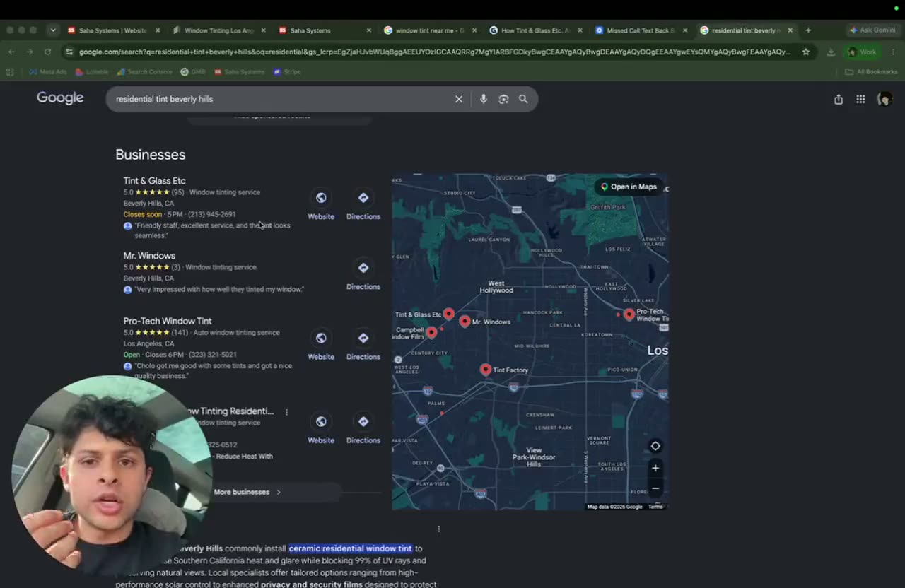Zoom out on the map

(x=655, y=488)
